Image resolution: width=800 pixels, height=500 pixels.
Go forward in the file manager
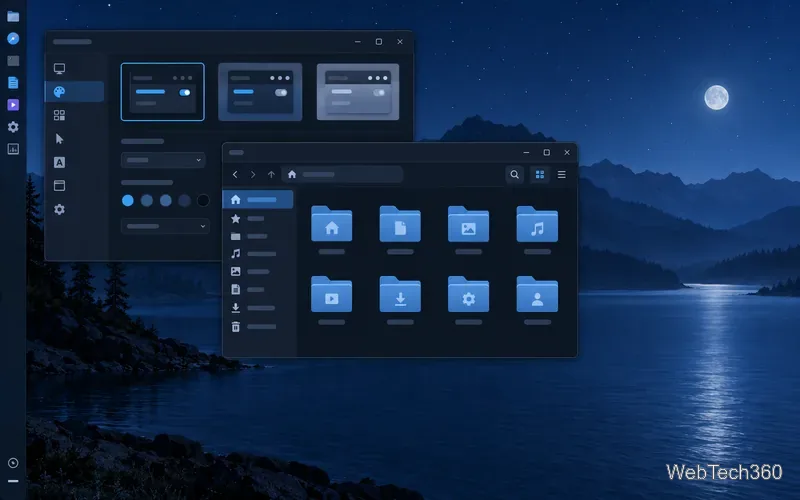point(253,174)
